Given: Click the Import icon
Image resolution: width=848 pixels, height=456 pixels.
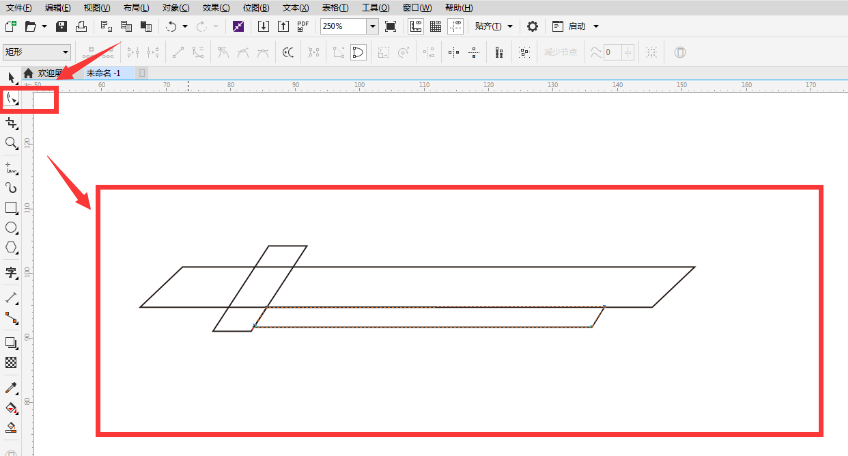Looking at the screenshot, I should coord(263,26).
